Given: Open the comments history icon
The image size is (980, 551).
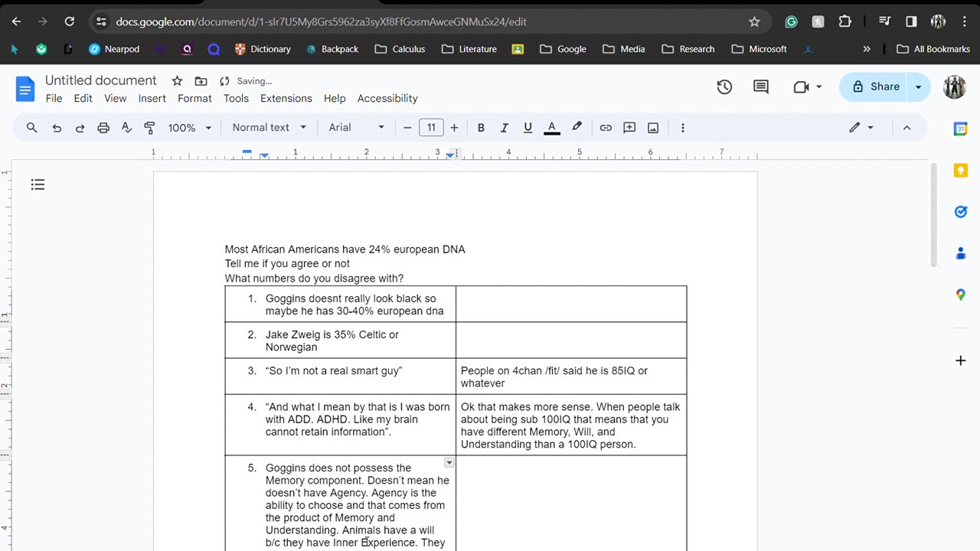Looking at the screenshot, I should coord(761,87).
